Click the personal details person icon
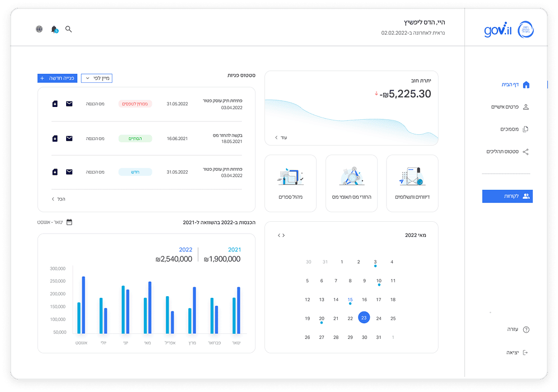 point(526,107)
